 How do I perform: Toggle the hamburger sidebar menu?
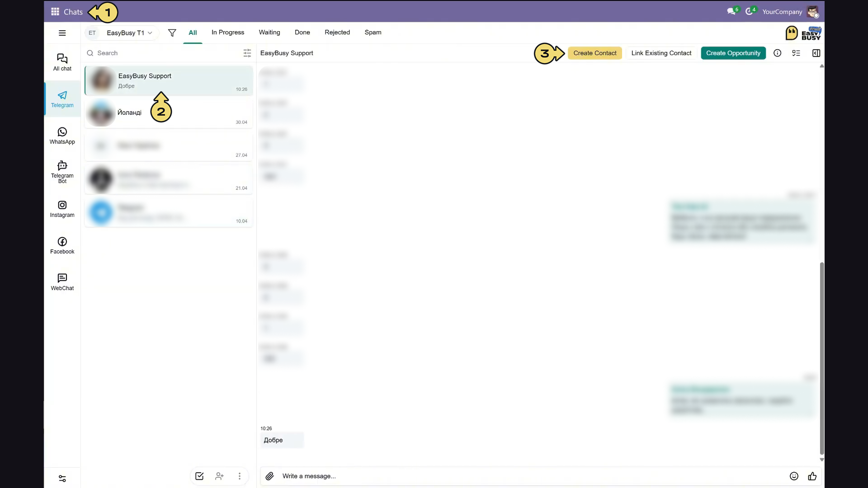(62, 33)
